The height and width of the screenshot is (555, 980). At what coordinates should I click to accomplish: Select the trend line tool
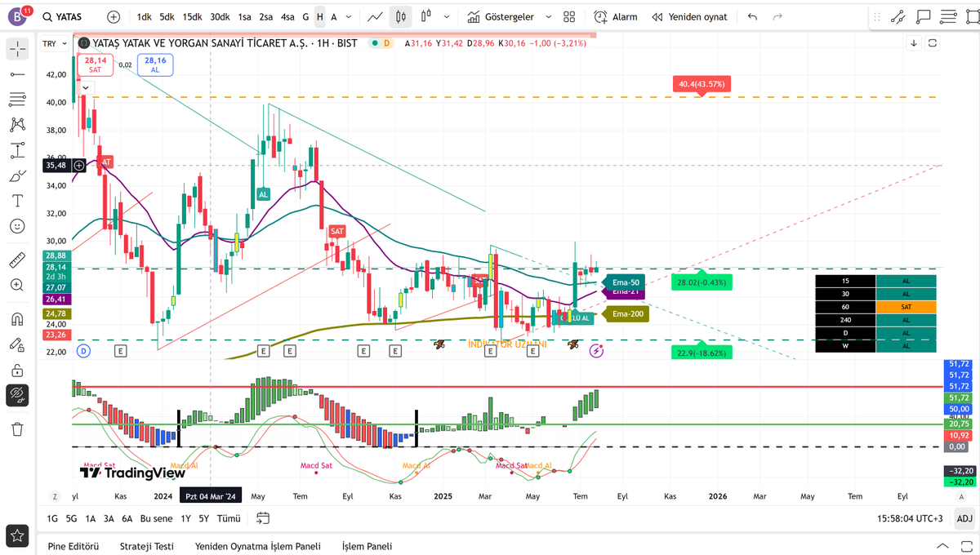coord(17,74)
